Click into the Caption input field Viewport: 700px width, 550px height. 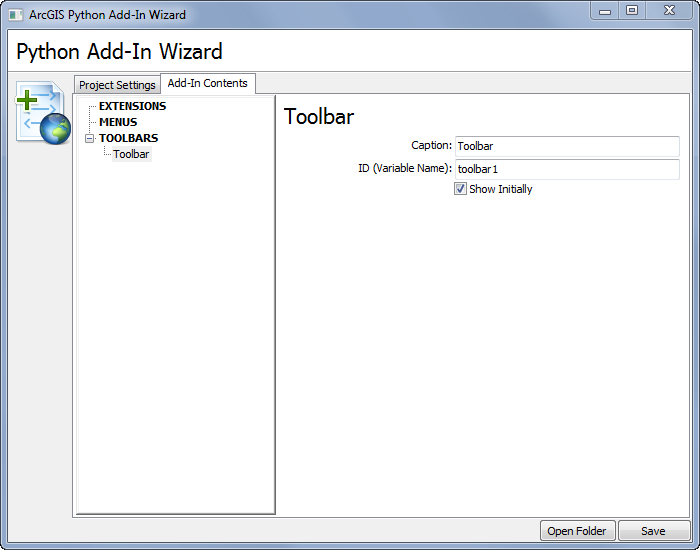(x=567, y=146)
